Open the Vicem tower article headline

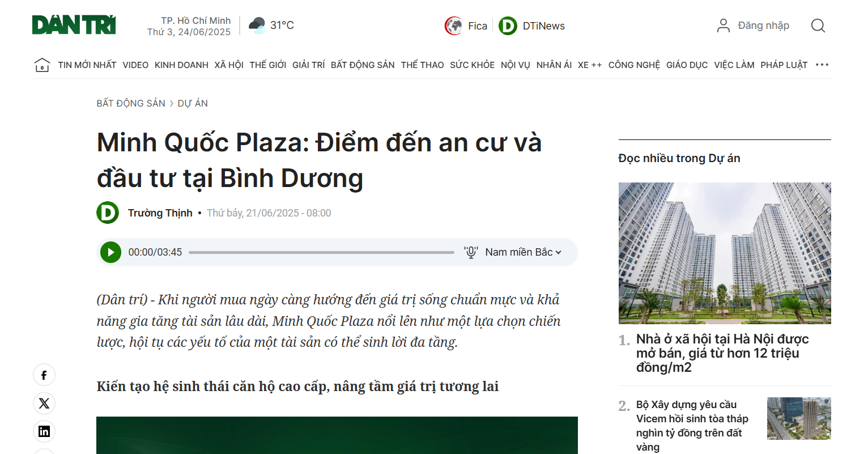click(x=692, y=426)
